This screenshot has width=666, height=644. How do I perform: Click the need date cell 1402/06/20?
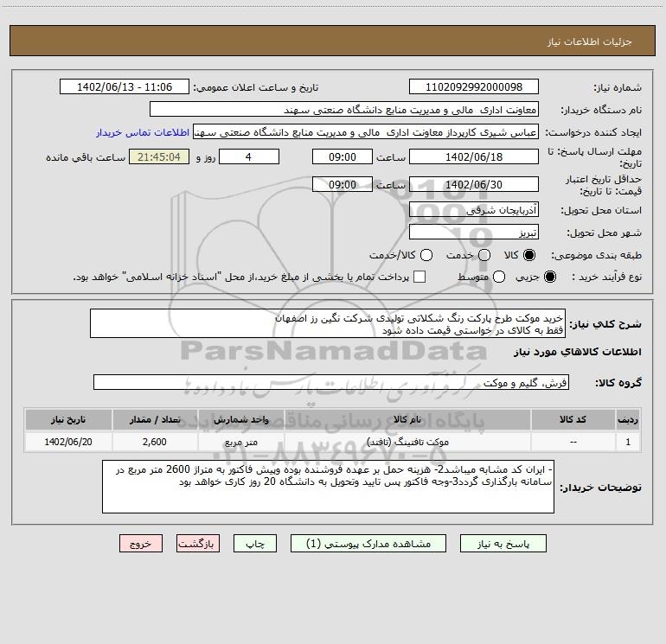point(68,442)
